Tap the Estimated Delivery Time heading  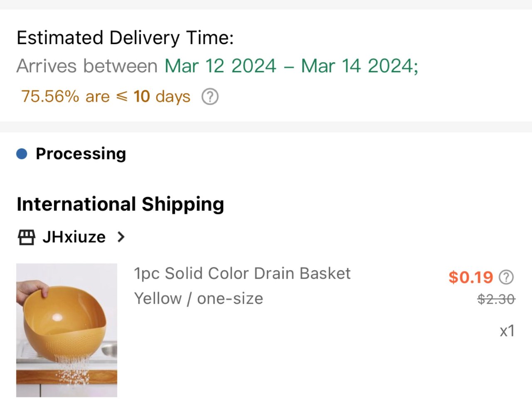[125, 38]
